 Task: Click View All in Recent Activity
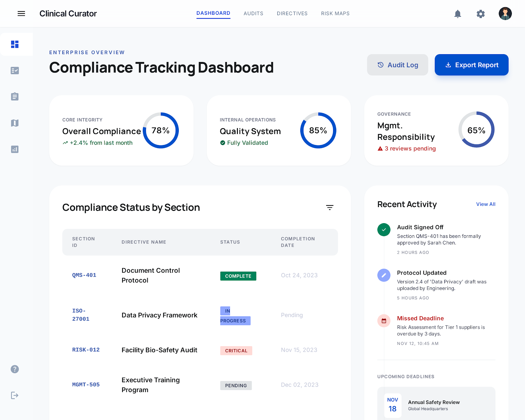click(x=486, y=204)
